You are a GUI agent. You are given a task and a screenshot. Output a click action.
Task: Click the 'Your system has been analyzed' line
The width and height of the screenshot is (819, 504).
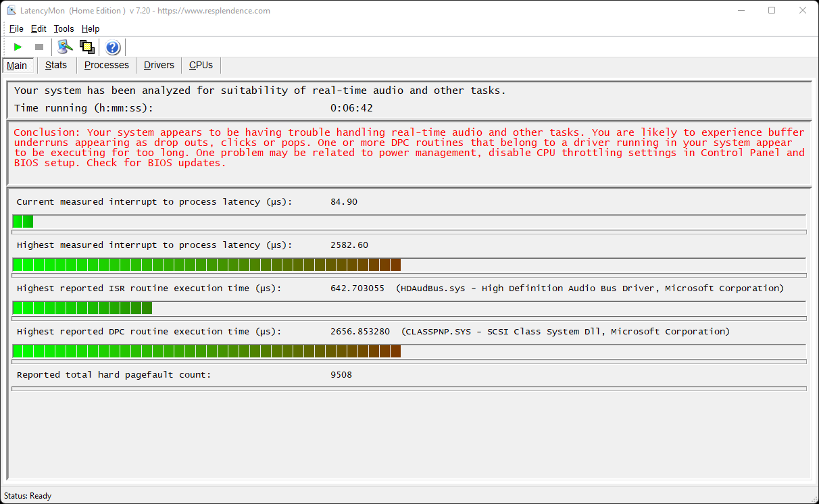(260, 91)
